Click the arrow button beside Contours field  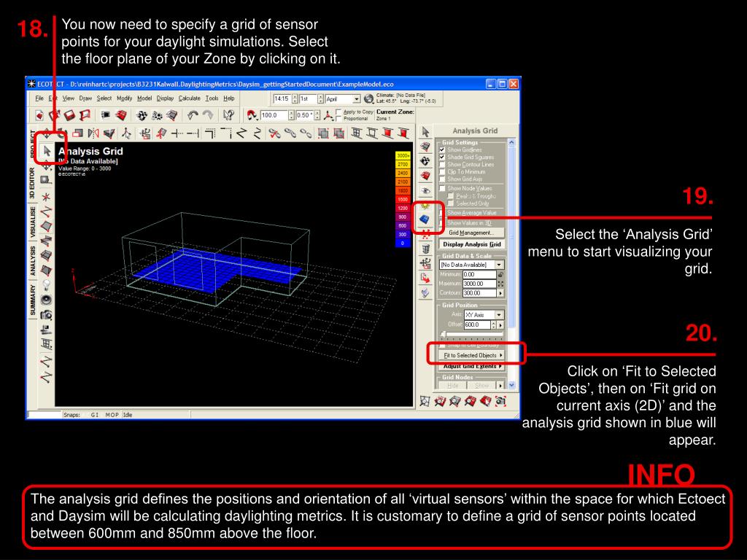point(500,293)
